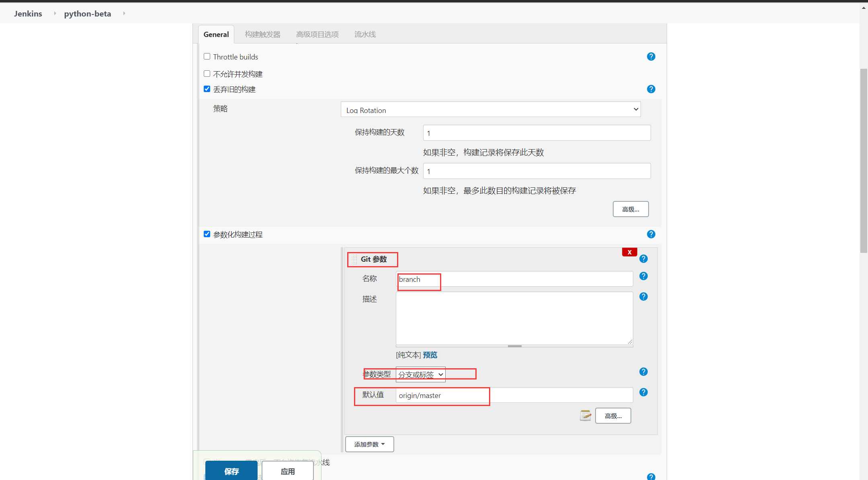Viewport: 868px width, 480px height.
Task: Click the 名称 field containing branch
Action: click(514, 279)
